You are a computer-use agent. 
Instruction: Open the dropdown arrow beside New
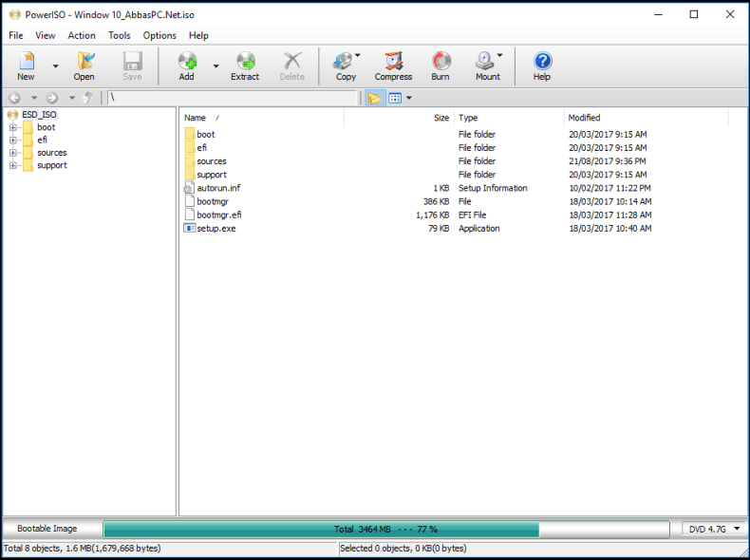(x=55, y=66)
